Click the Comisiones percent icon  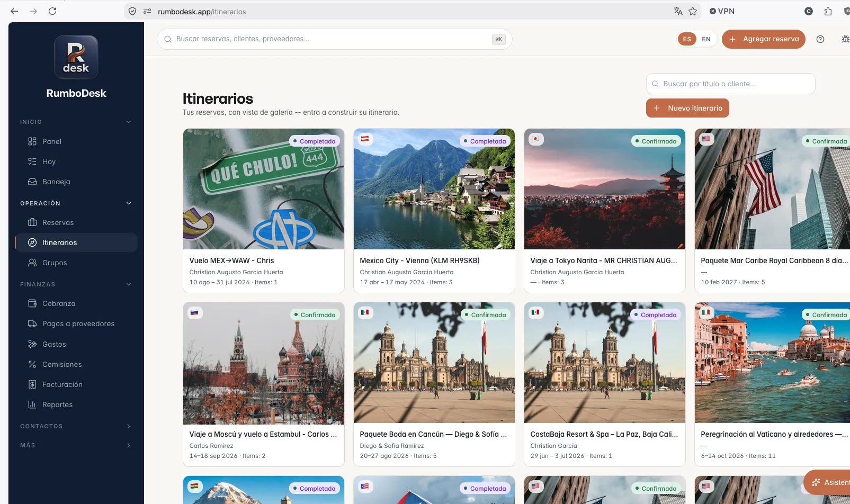pyautogui.click(x=32, y=364)
